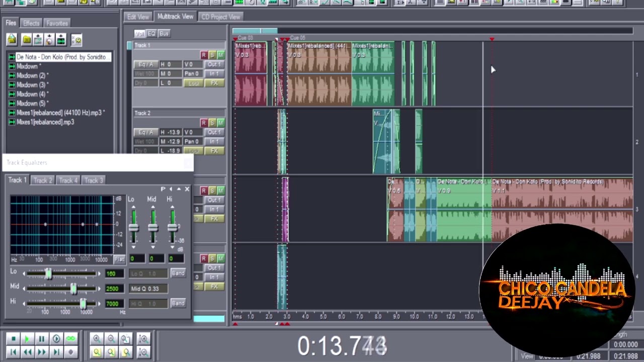Click Zoom to Left Edge of Selection icon

(111, 352)
